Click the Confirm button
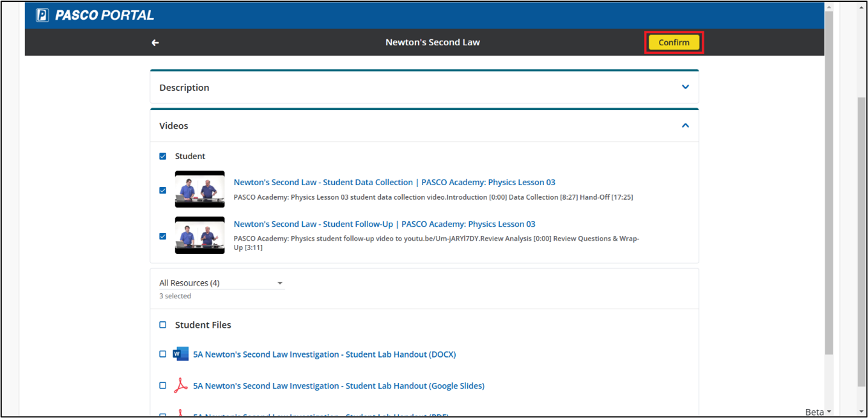The height and width of the screenshot is (418, 868). (674, 42)
